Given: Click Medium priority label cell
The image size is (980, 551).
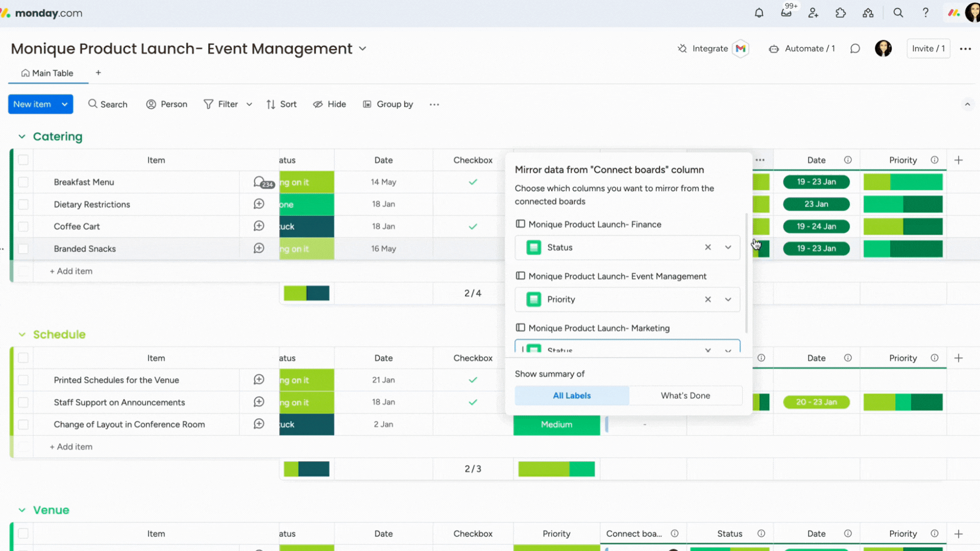Looking at the screenshot, I should coord(556,425).
